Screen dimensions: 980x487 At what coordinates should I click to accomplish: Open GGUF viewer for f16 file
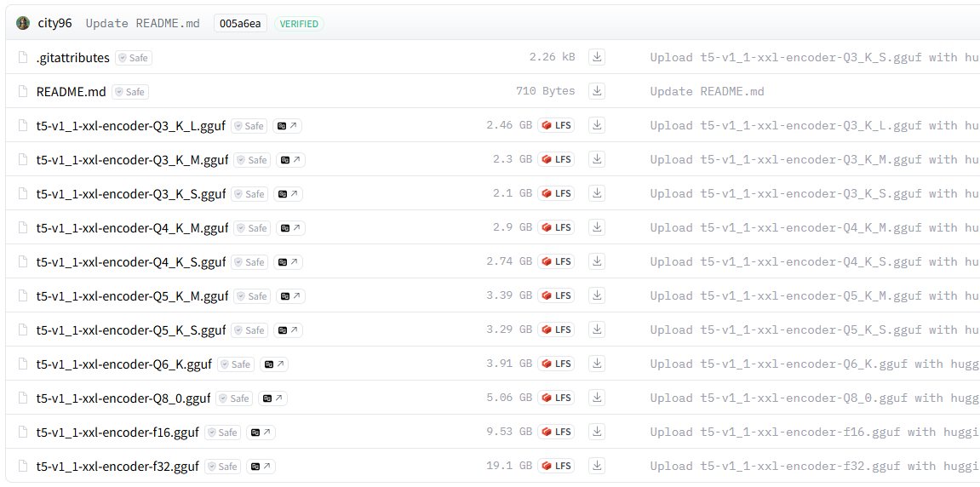pyautogui.click(x=261, y=432)
